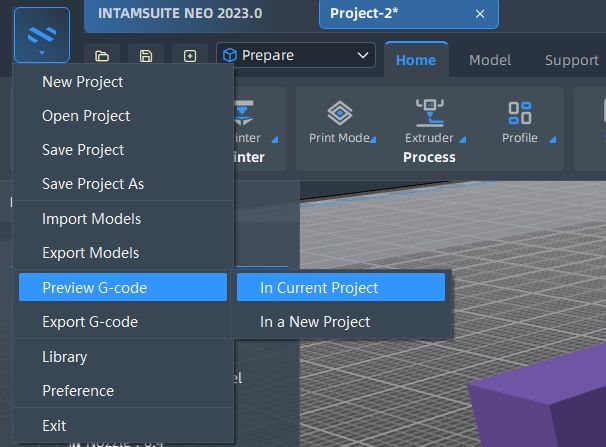Viewport: 606px width, 447px height.
Task: Switch to the Support tab
Action: (572, 60)
